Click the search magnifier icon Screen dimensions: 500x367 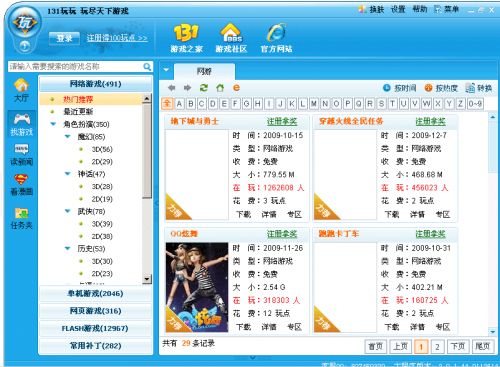click(x=147, y=67)
